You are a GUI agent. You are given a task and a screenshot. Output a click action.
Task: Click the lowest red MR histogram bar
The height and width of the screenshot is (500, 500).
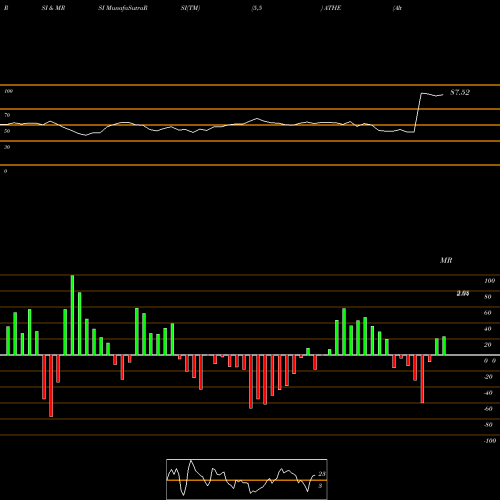coord(51,386)
